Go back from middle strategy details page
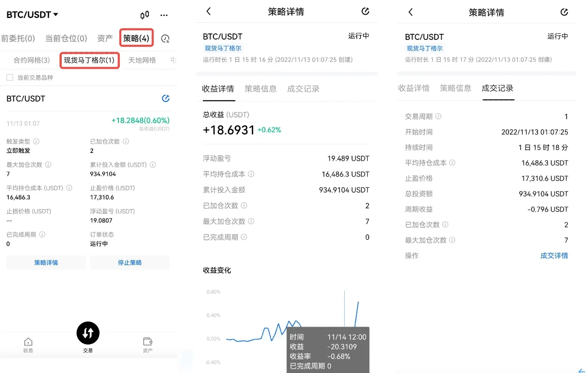588x373 pixels. pos(209,11)
